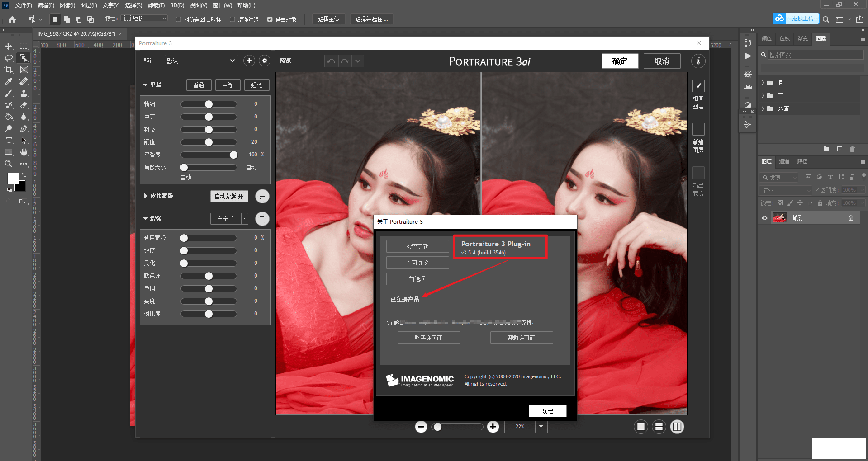The height and width of the screenshot is (461, 868).
Task: Collapse the Enhancements (增强) section
Action: tap(145, 218)
